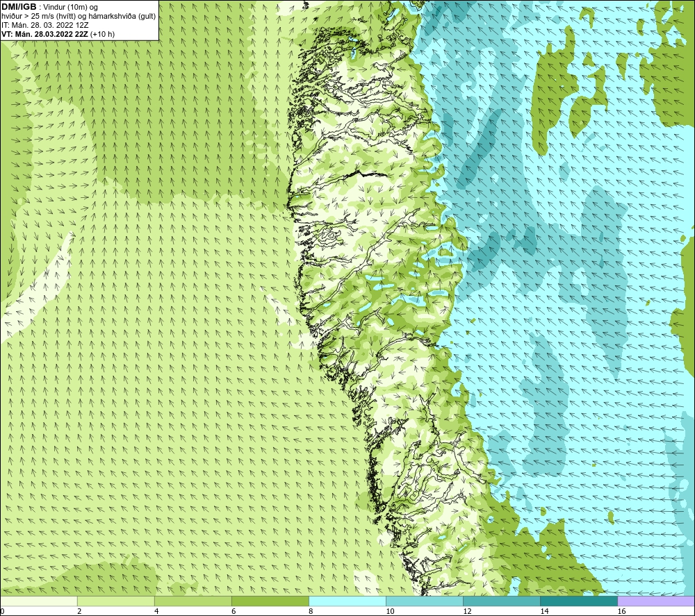
Task: Click the legend label "14"
Action: [x=544, y=611]
